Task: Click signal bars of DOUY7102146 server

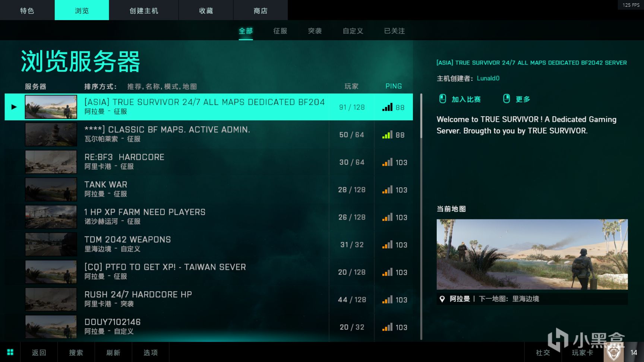Action: pyautogui.click(x=387, y=327)
